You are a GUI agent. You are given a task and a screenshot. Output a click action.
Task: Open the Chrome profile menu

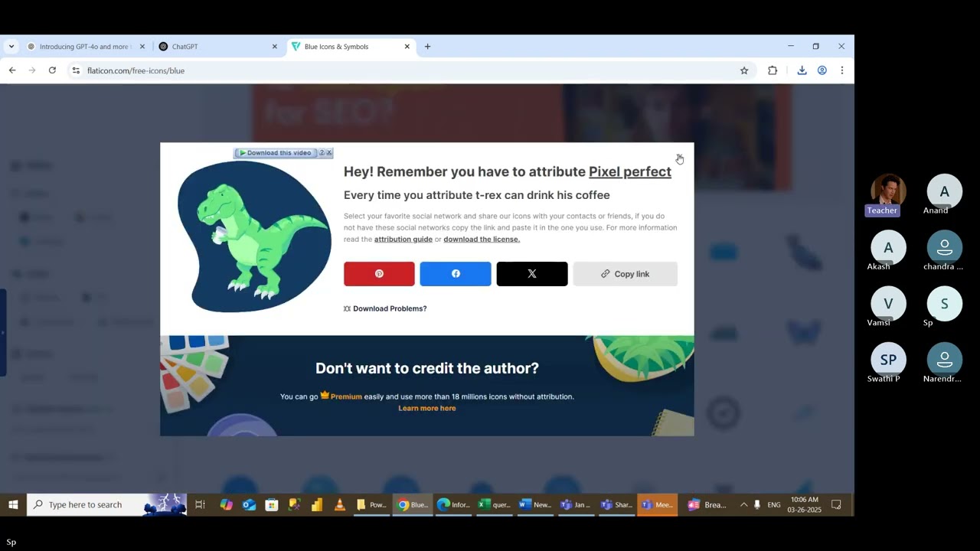[822, 70]
